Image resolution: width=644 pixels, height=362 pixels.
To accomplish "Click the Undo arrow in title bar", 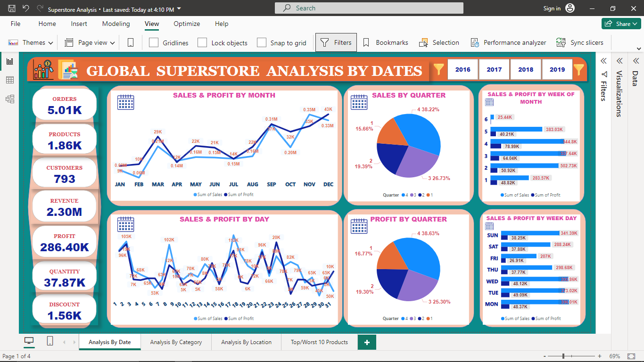I will [x=26, y=8].
